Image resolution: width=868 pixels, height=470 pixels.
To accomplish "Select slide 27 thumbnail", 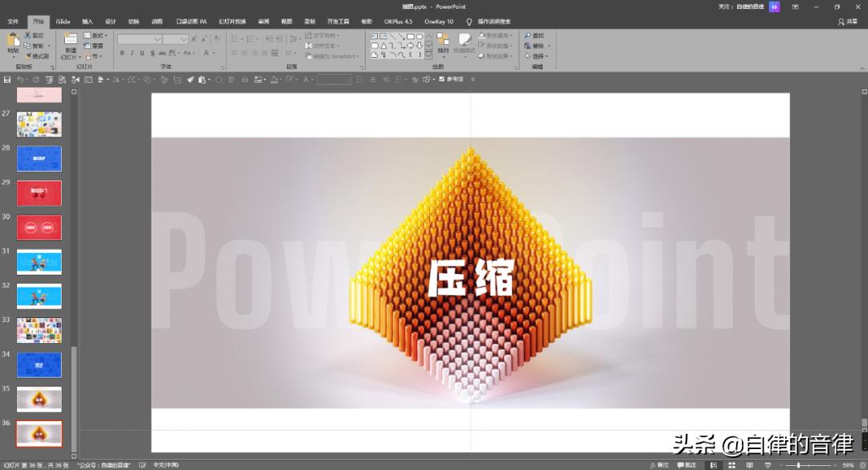I will point(39,125).
